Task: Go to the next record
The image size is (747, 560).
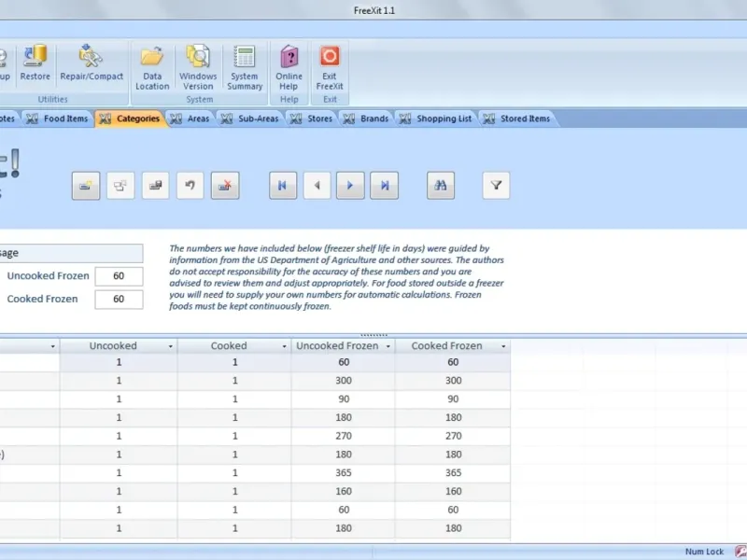Action: 350,186
